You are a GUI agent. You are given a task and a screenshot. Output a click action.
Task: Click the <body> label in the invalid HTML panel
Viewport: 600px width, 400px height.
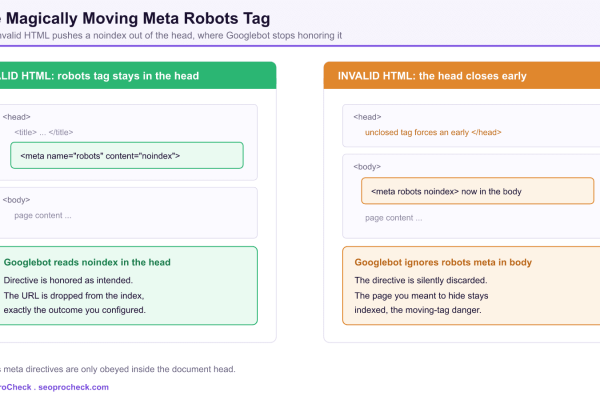tap(367, 167)
